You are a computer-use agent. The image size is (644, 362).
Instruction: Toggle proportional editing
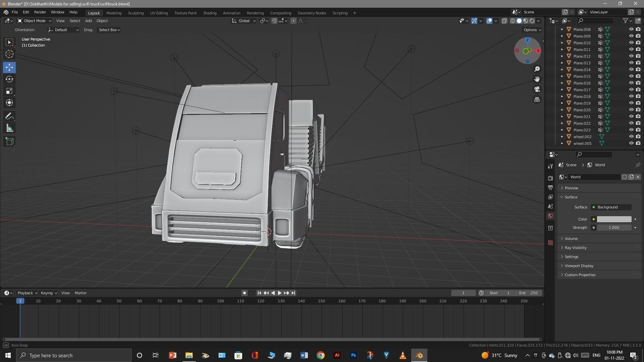click(x=293, y=21)
